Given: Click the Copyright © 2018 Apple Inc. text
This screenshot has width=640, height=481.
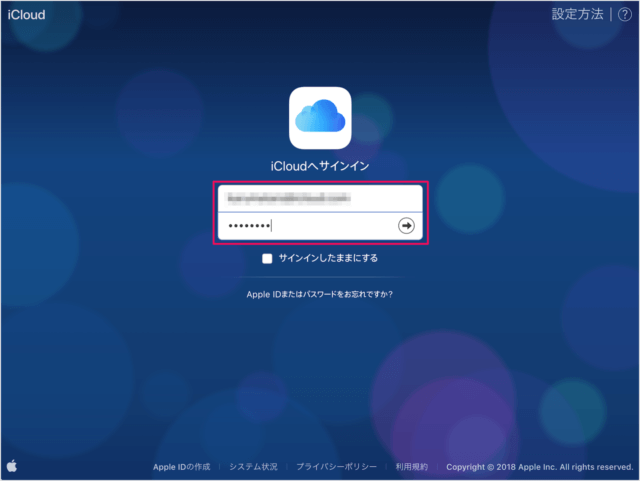Looking at the screenshot, I should point(539,467).
